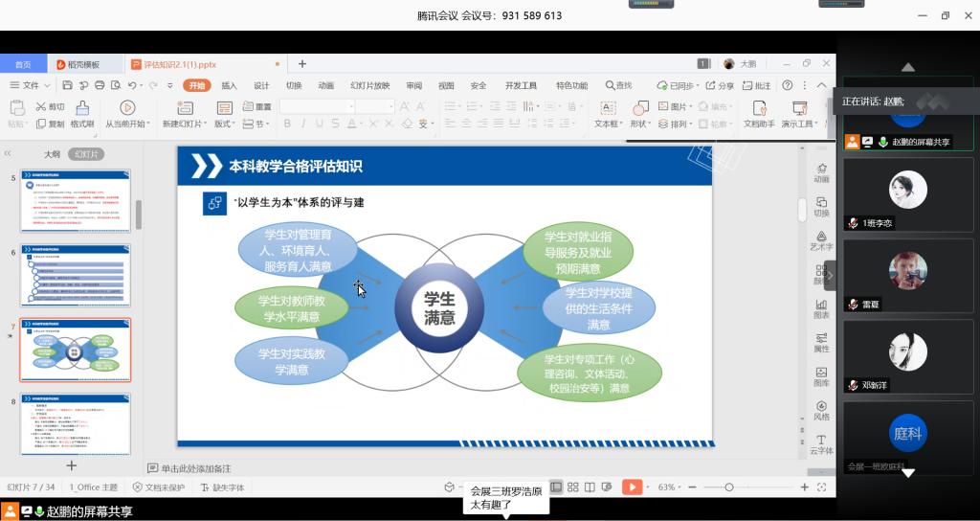Open the 幻灯片放映 slideshow ribbon tab
Screen dimensions: 980x521
[x=370, y=85]
